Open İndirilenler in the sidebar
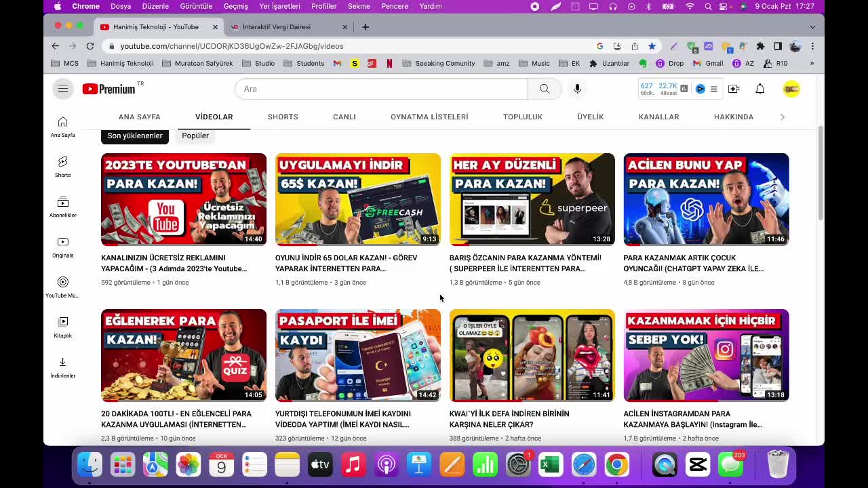This screenshot has width=868, height=488. [x=62, y=367]
